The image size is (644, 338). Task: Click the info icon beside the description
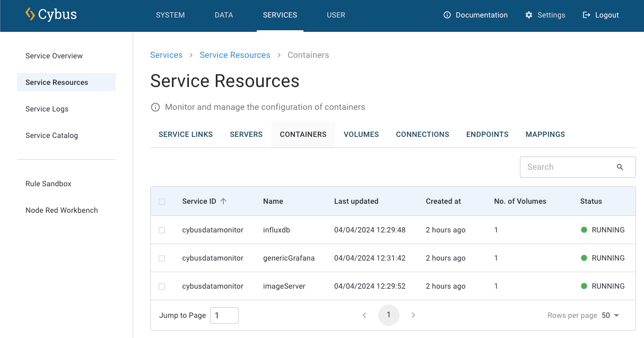tap(155, 107)
